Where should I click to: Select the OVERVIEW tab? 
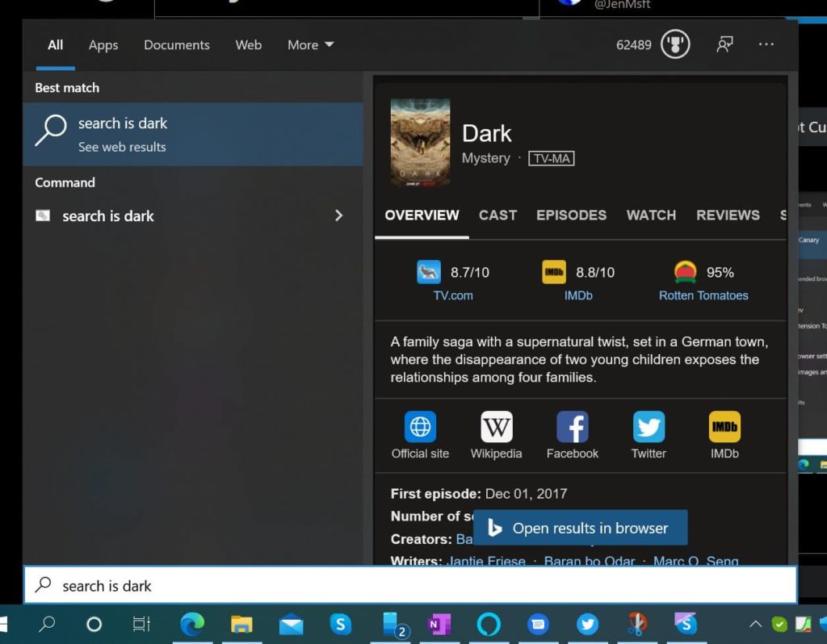coord(422,215)
